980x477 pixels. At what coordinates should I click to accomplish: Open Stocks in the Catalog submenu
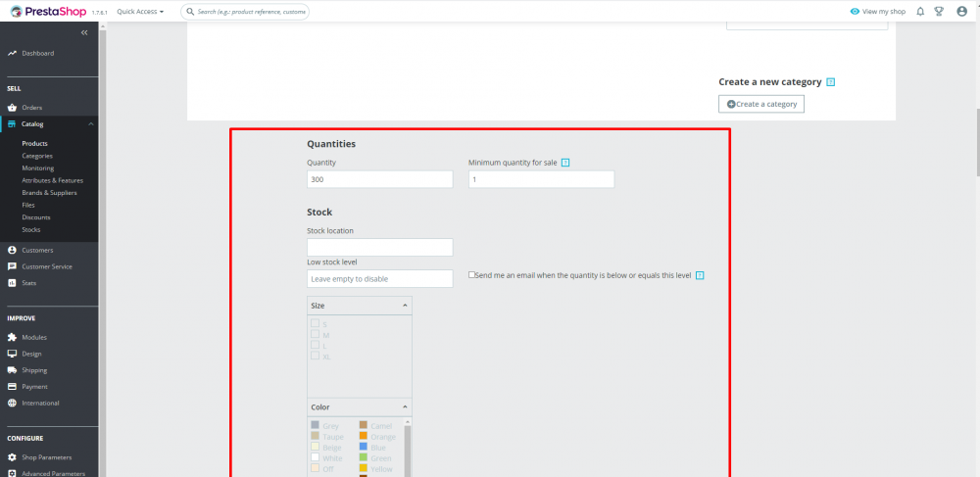pyautogui.click(x=31, y=230)
